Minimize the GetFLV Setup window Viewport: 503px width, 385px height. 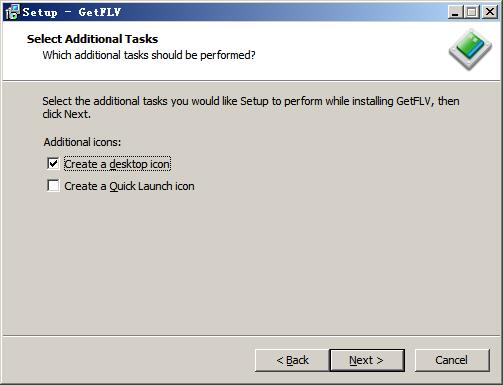tap(455, 12)
